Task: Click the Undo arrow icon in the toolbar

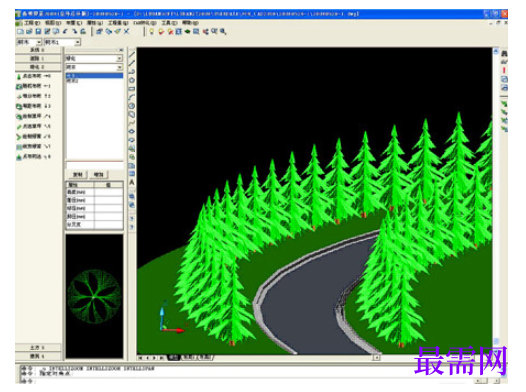Action: pos(65,32)
